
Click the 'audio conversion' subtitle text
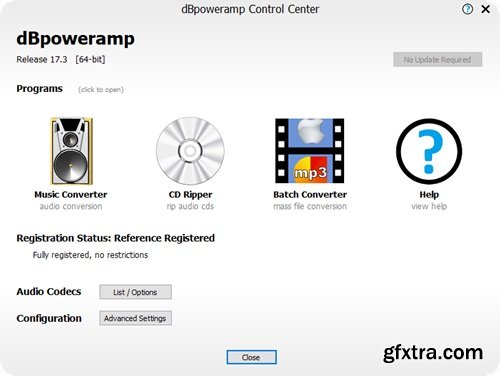point(71,206)
